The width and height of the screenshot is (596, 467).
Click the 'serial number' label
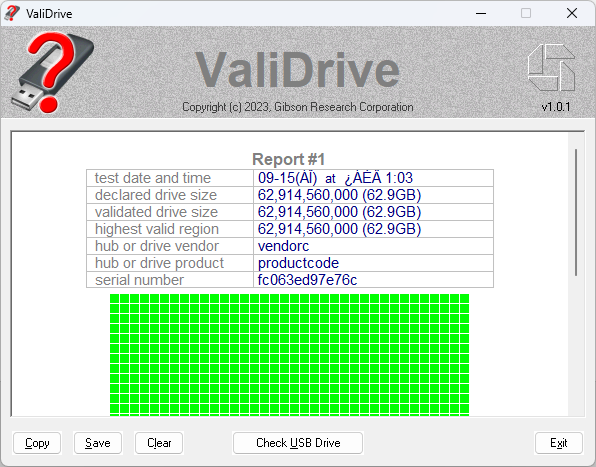(139, 280)
